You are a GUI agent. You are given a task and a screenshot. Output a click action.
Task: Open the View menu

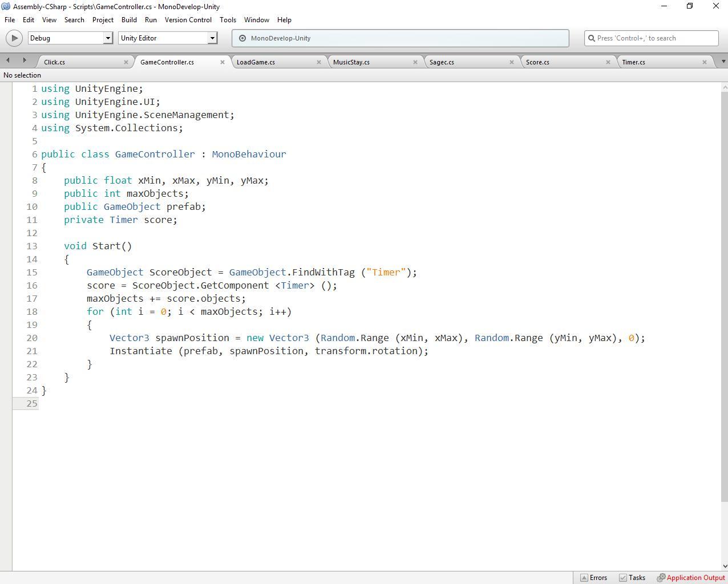[x=49, y=19]
